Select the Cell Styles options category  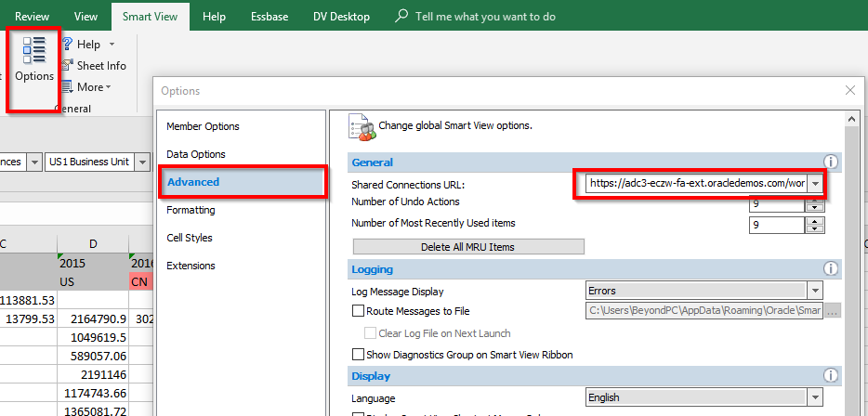[x=190, y=238]
